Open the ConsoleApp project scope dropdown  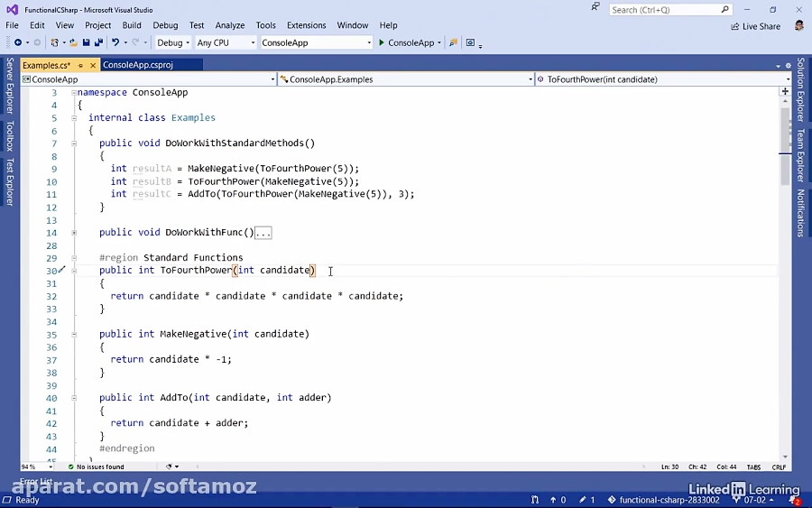(149, 79)
